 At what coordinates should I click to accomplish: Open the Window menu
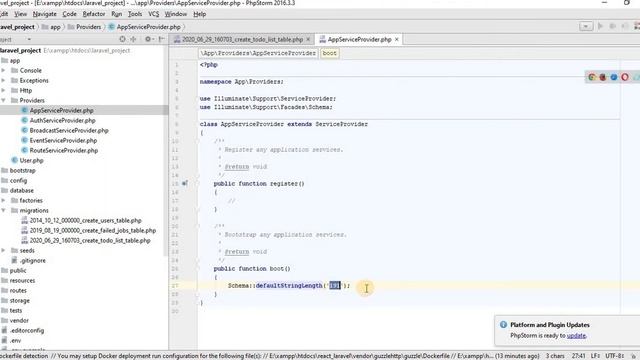click(x=176, y=14)
